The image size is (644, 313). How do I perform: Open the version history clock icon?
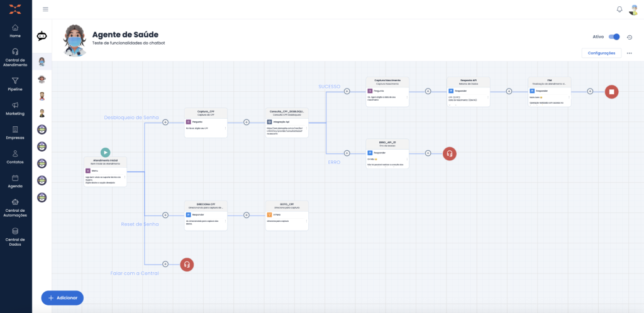click(x=629, y=37)
